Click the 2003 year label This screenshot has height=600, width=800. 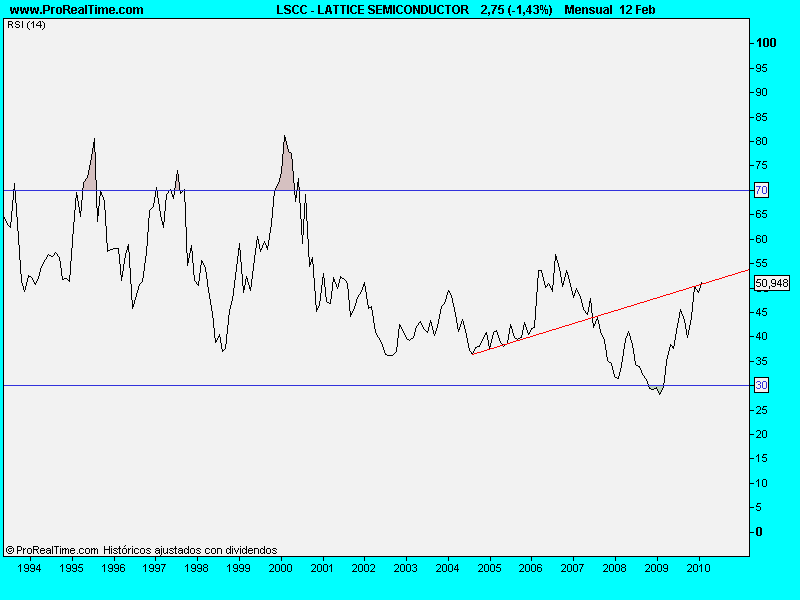point(406,568)
